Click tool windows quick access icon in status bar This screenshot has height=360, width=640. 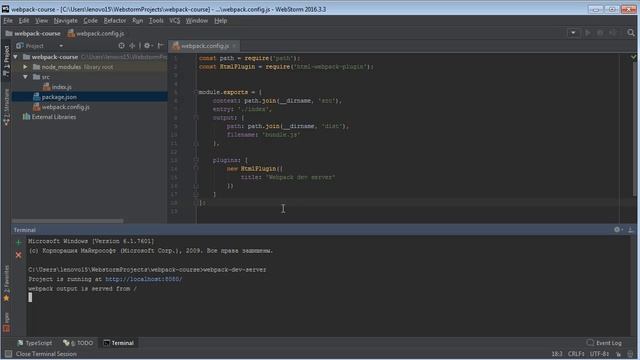click(x=9, y=354)
